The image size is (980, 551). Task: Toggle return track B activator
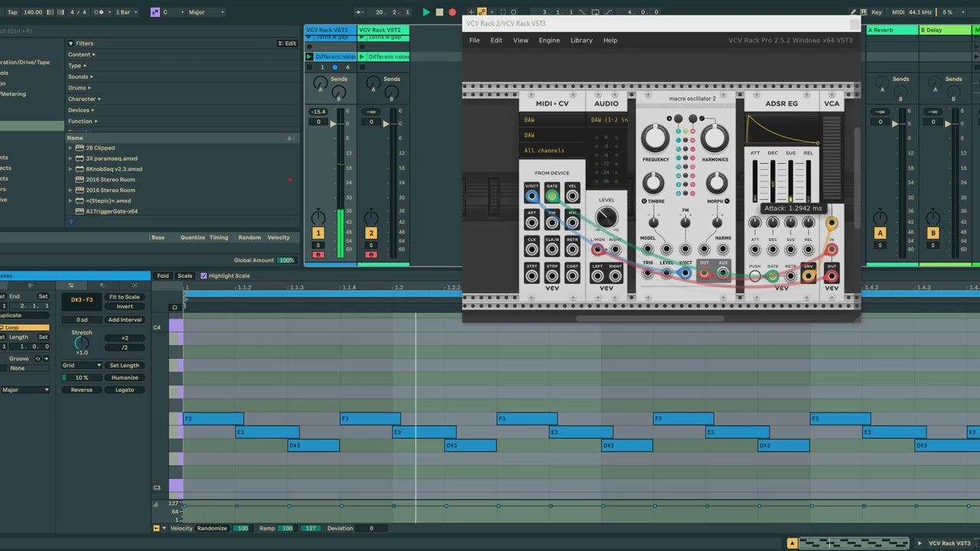point(933,233)
